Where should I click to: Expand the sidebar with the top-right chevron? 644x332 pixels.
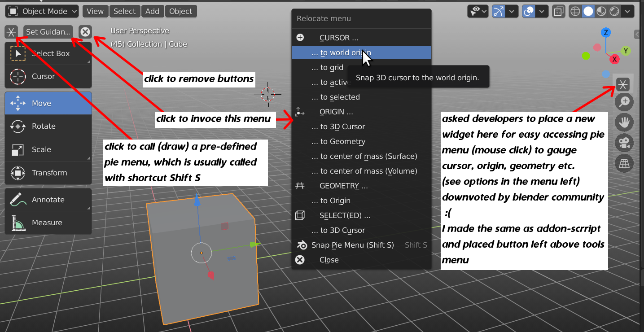coord(637,34)
